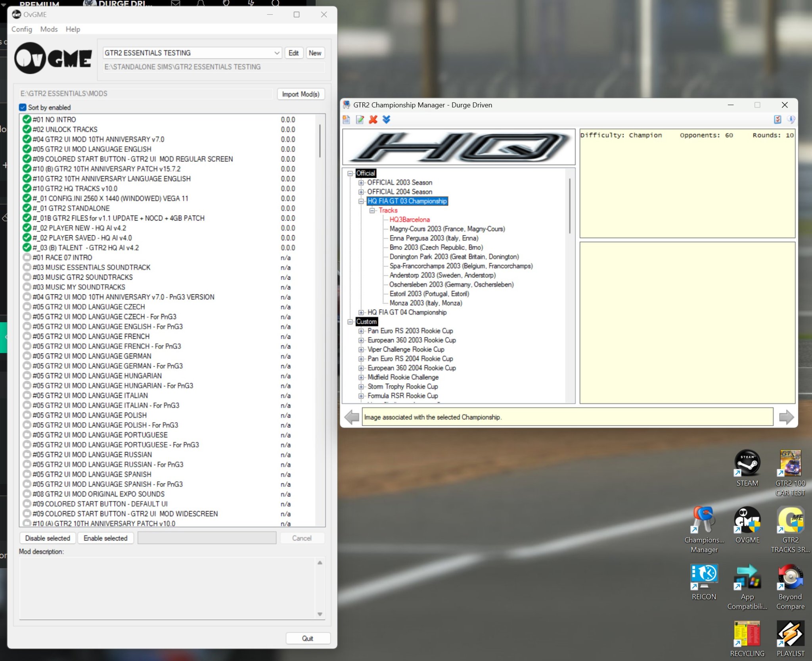Click the checklist icon in Championship Manager toolbar
Image resolution: width=812 pixels, height=661 pixels.
click(778, 119)
